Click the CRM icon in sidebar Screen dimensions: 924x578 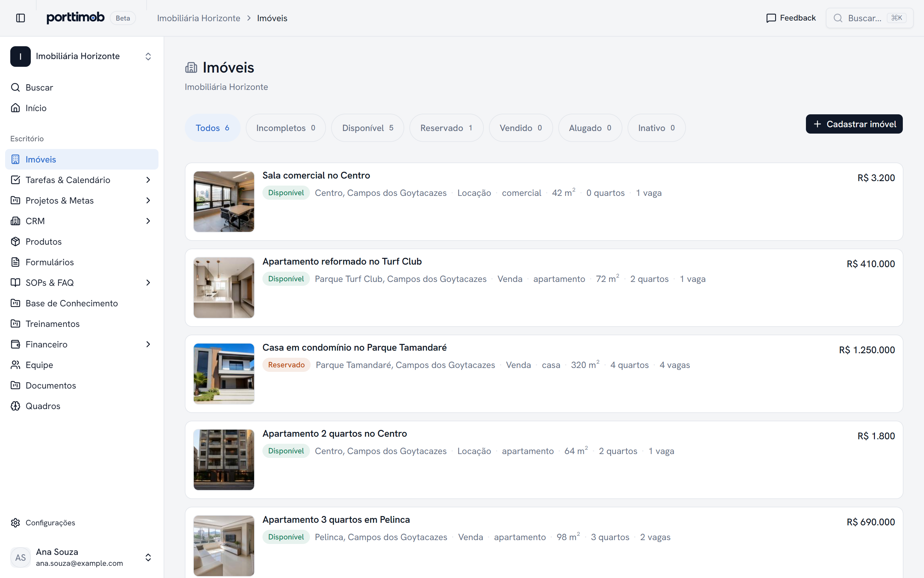15,221
